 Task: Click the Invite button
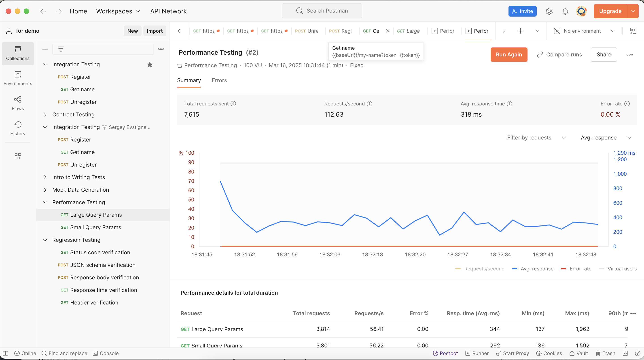pos(522,11)
